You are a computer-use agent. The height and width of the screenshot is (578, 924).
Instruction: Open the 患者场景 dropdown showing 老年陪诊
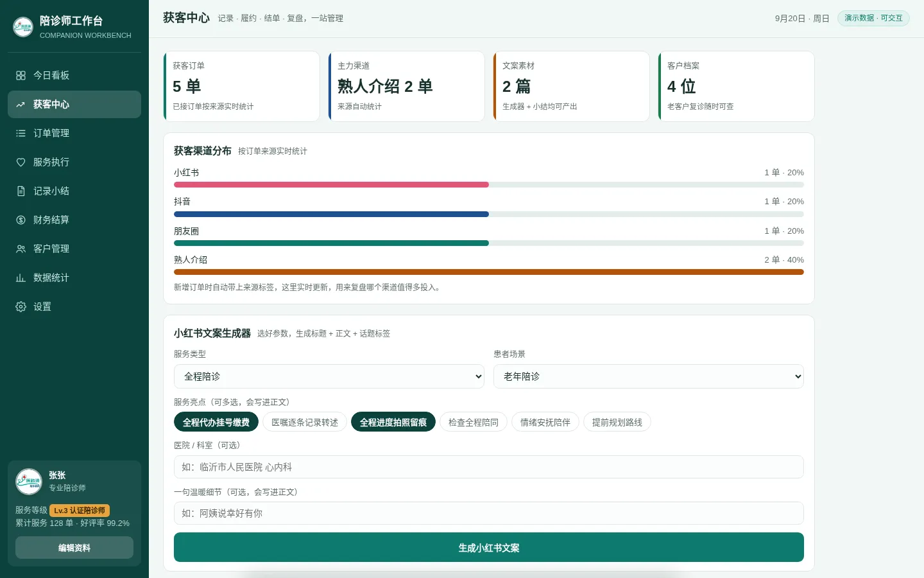tap(649, 376)
